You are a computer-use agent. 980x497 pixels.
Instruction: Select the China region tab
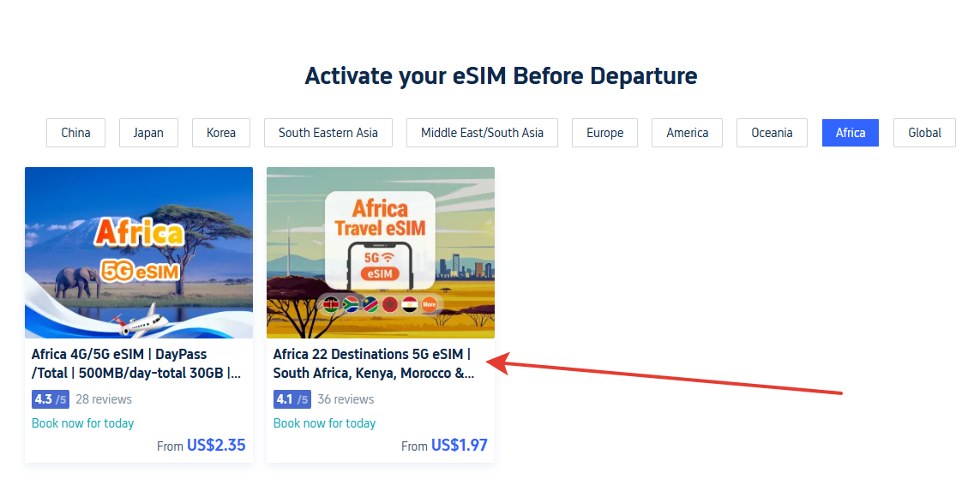[75, 133]
